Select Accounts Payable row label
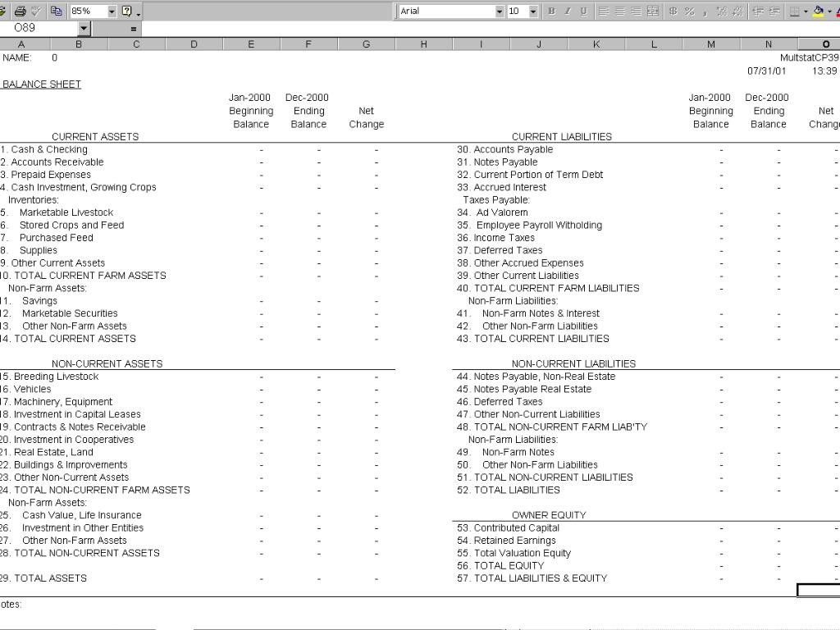The height and width of the screenshot is (630, 840). 514,149
